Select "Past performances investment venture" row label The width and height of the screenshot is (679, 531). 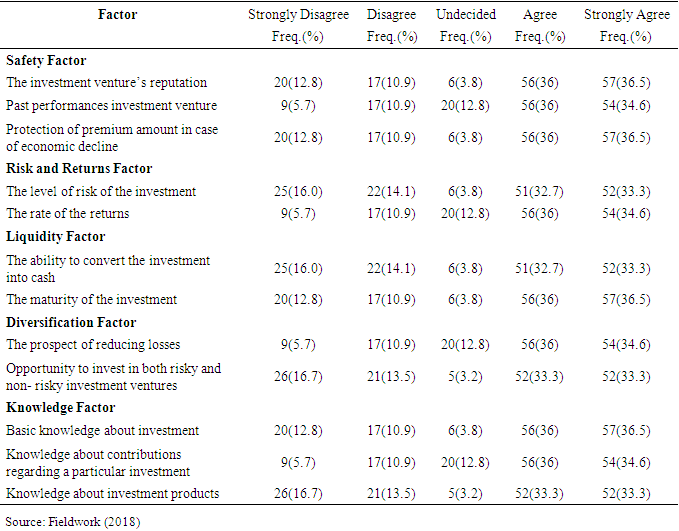111,105
